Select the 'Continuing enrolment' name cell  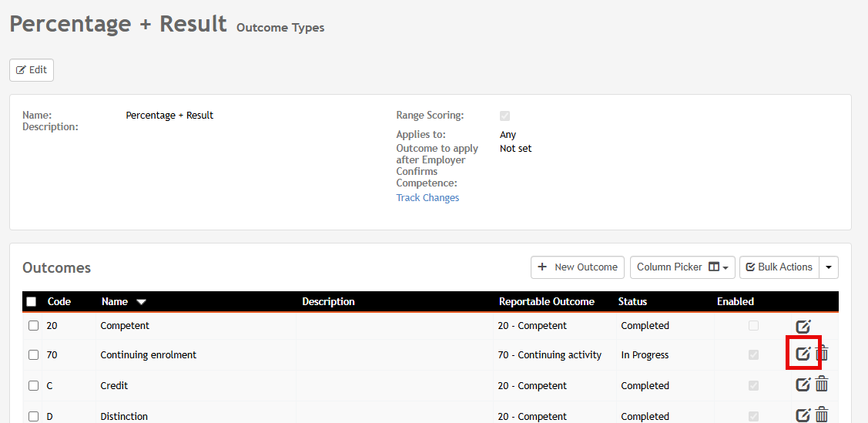[149, 355]
